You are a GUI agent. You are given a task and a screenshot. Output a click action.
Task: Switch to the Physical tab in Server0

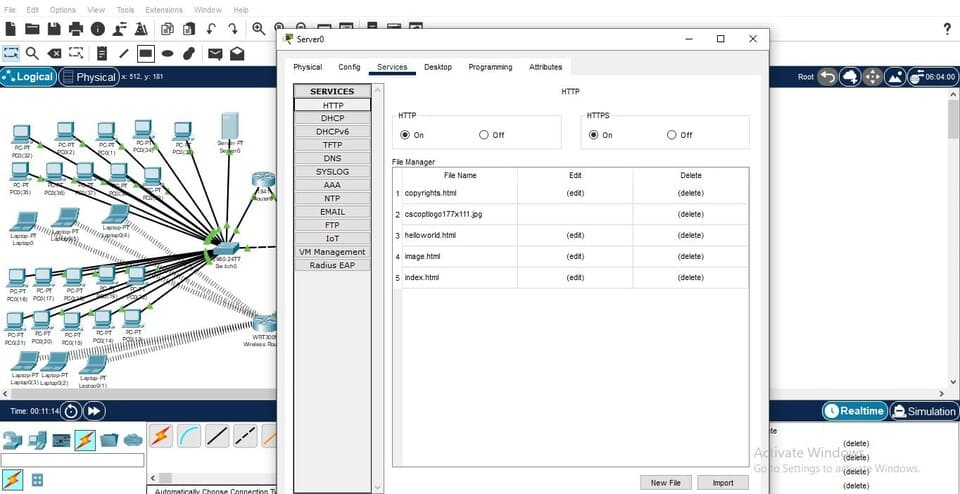(x=307, y=67)
